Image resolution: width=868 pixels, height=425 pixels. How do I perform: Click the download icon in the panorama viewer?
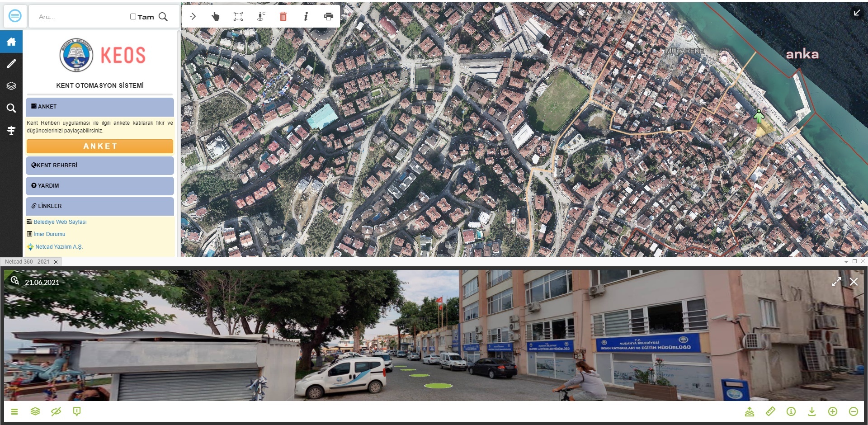(812, 412)
